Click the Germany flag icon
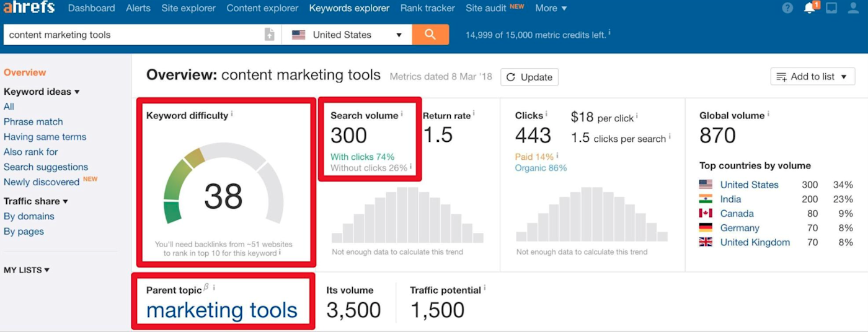868x332 pixels. click(706, 227)
